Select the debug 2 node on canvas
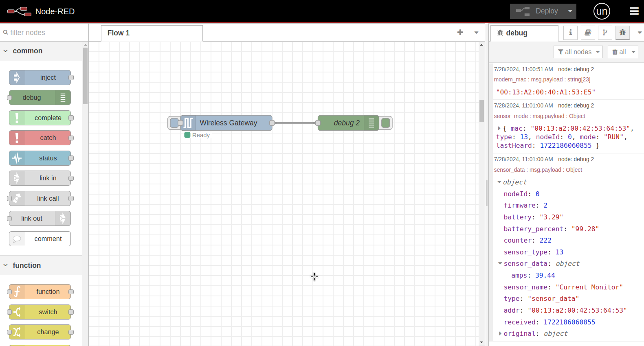The width and height of the screenshot is (644, 346). [x=348, y=123]
